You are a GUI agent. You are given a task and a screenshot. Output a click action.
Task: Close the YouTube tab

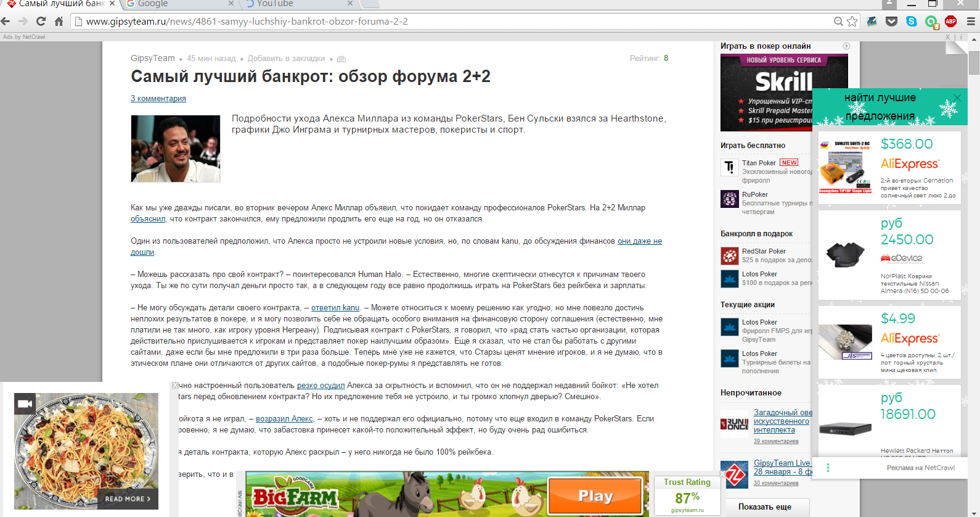pyautogui.click(x=350, y=4)
